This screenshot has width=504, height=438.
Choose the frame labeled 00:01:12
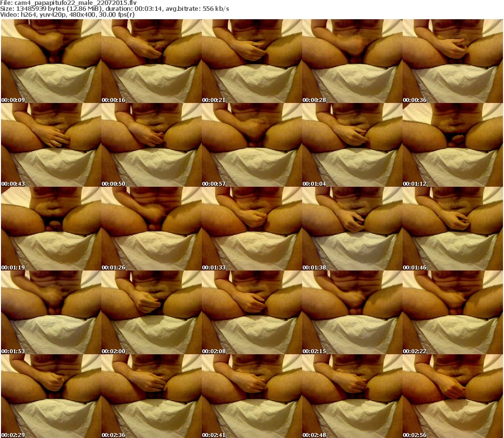452,145
